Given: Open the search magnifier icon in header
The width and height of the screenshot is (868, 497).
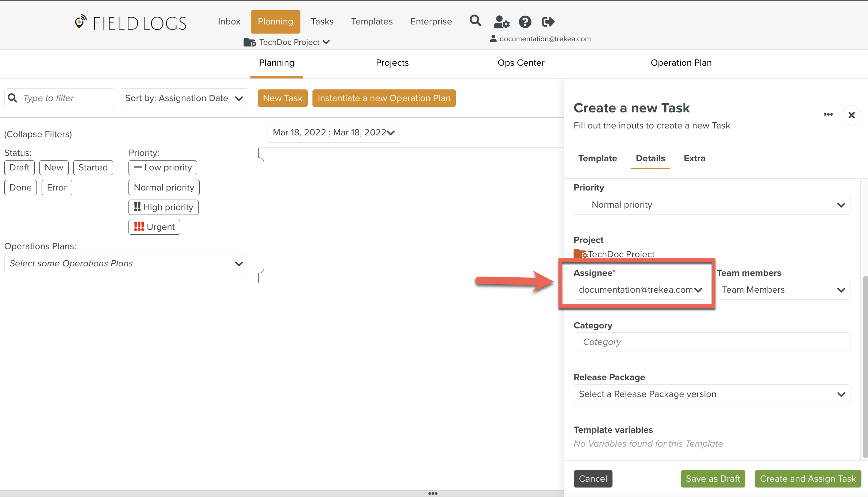Looking at the screenshot, I should [475, 21].
